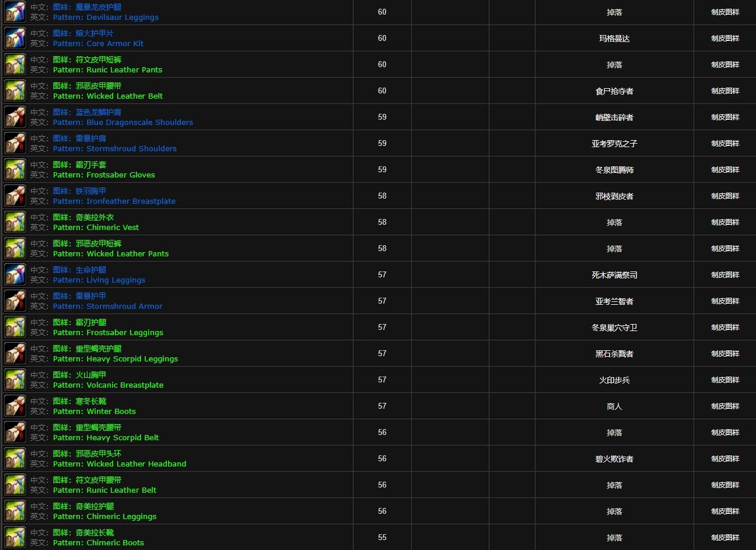Open Pattern: Stormshroud Armor link

[x=107, y=307]
